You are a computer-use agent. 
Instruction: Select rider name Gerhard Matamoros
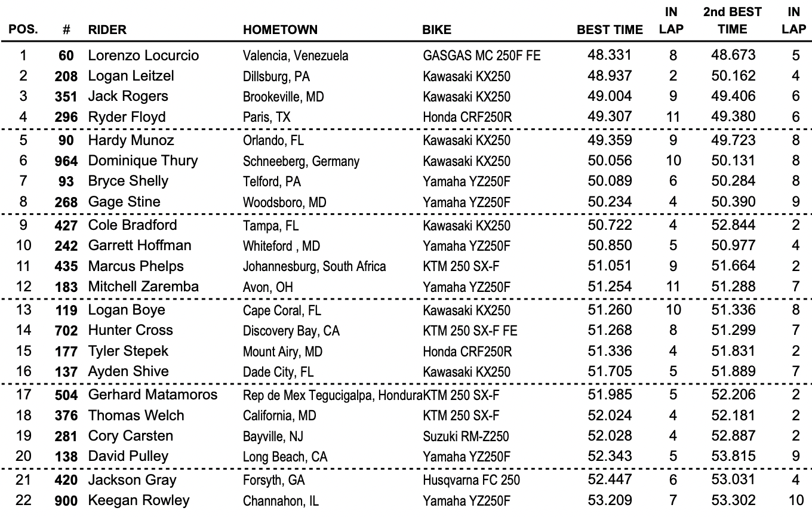point(153,395)
